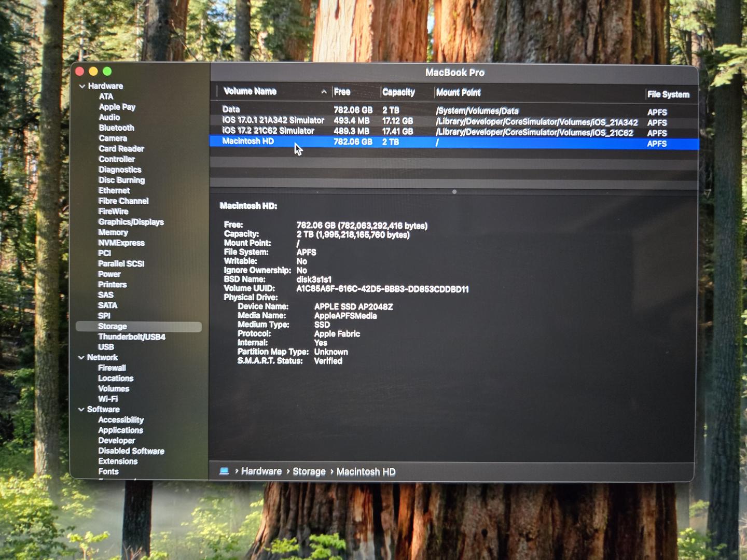Open Bluetooth hardware info

point(116,128)
